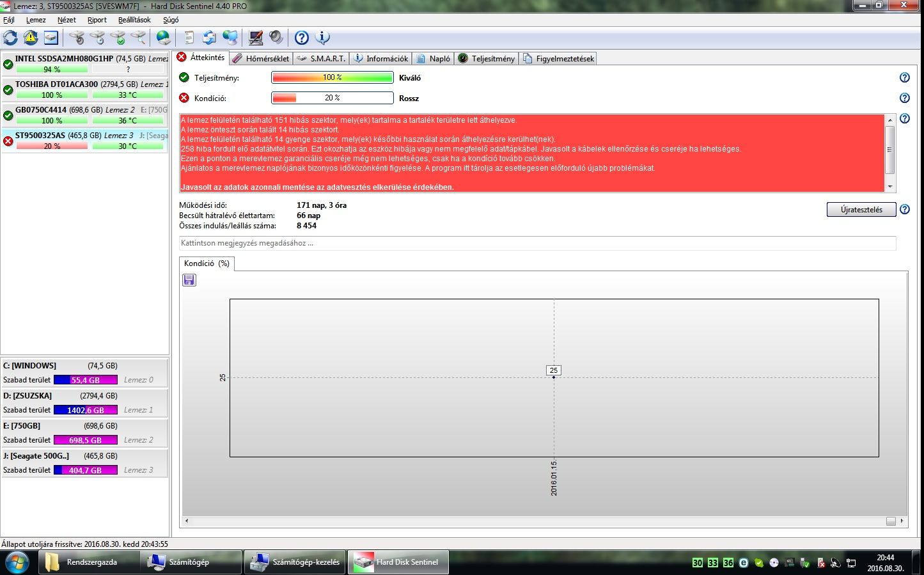Switch to the Napló tab
This screenshot has height=575, width=924.
(x=433, y=58)
